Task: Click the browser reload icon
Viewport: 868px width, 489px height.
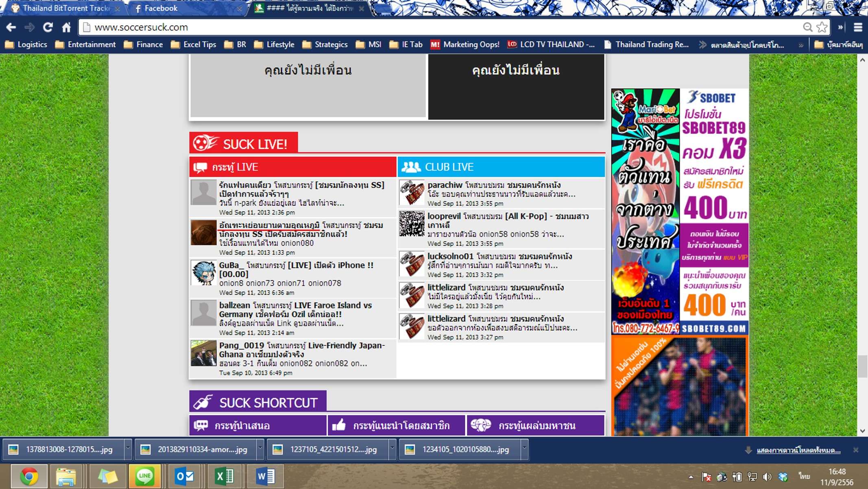Action: coord(48,27)
